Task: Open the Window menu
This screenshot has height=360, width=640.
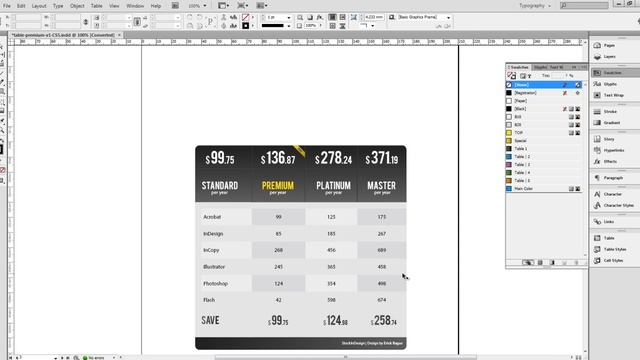Action: click(135, 6)
